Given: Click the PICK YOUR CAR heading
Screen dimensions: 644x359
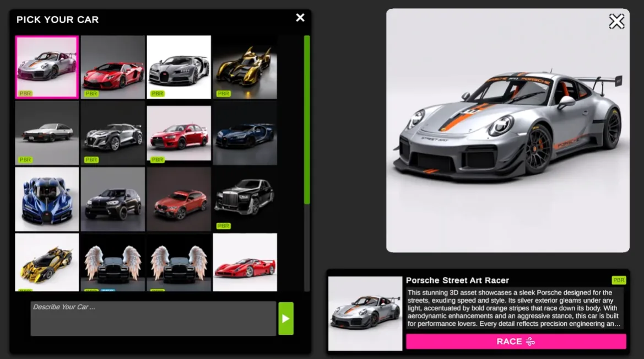Looking at the screenshot, I should click(57, 20).
